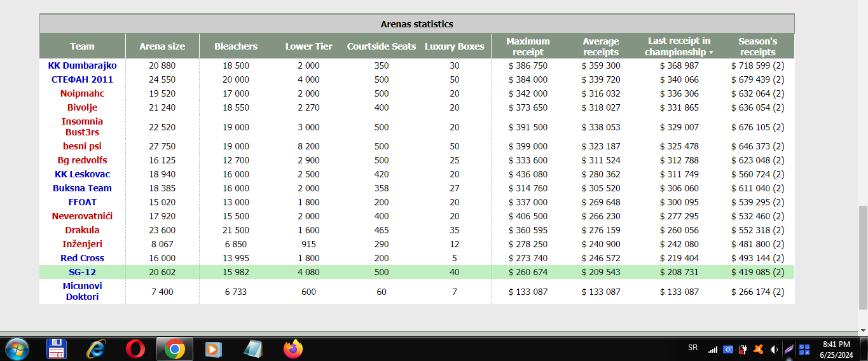Click the volume speaker icon
The width and height of the screenshot is (868, 361).
click(774, 349)
